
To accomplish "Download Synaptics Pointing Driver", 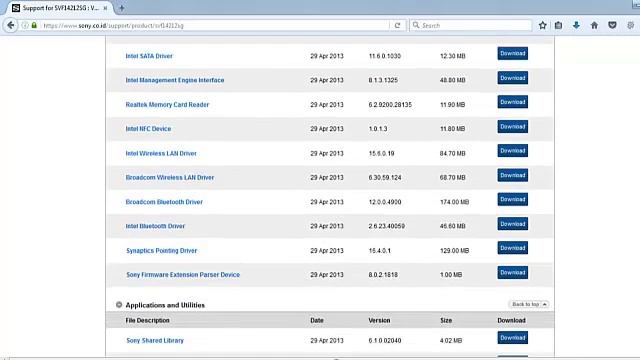I will click(512, 248).
